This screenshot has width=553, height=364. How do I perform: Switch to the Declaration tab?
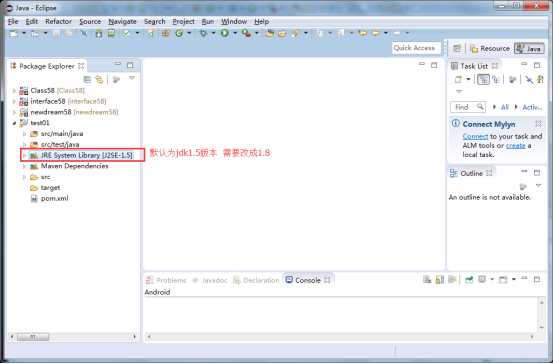256,280
